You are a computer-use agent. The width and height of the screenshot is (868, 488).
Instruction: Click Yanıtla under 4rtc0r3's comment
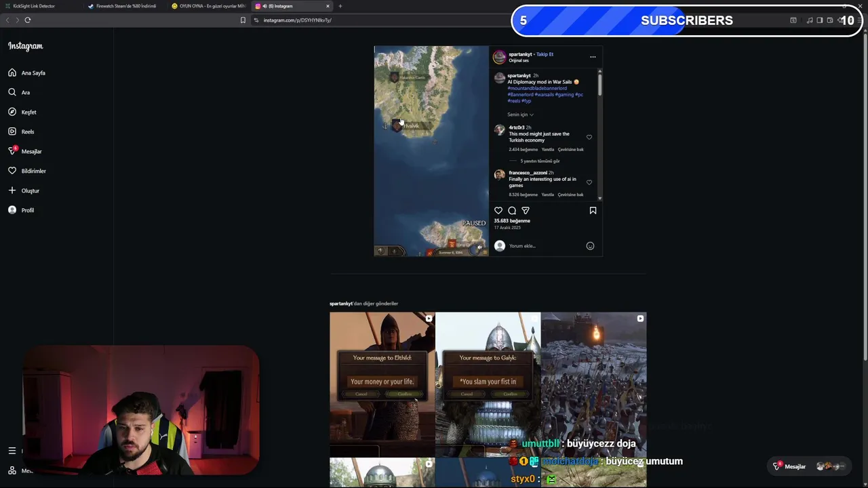548,150
